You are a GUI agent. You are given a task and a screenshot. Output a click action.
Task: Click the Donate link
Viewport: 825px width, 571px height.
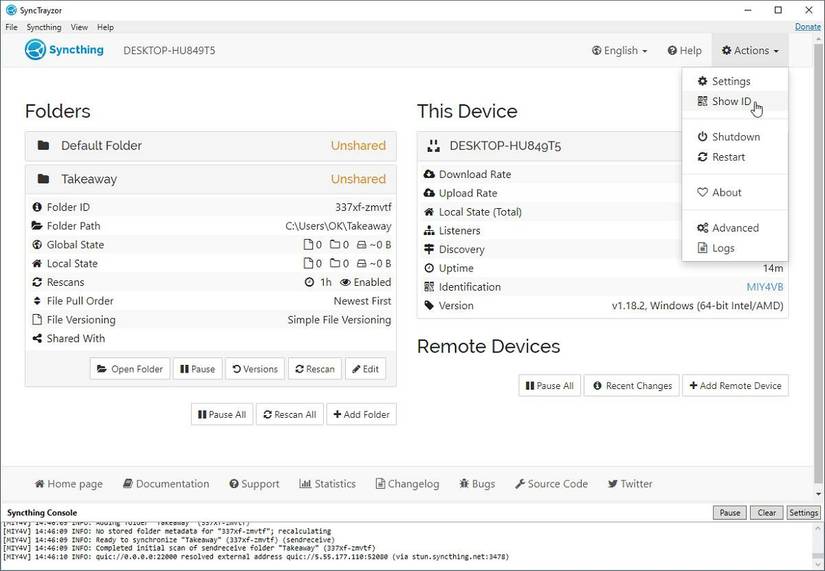point(808,26)
